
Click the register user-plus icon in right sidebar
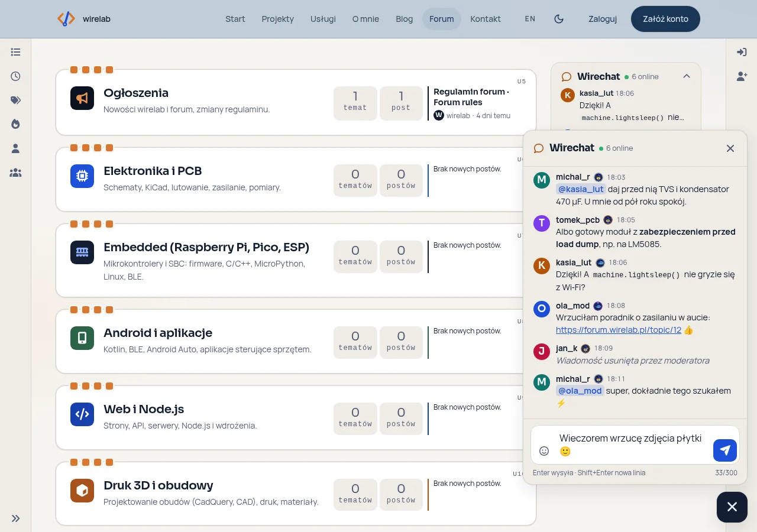click(742, 76)
